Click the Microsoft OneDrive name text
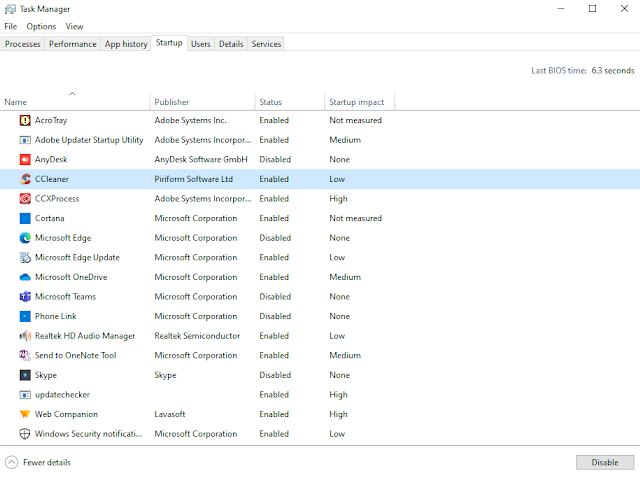 point(71,277)
